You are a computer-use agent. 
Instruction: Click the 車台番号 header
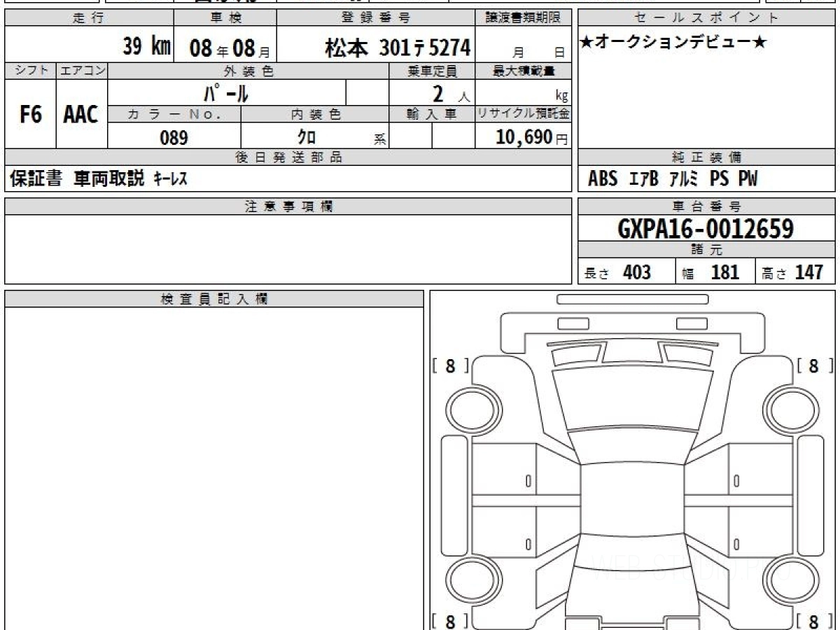pos(707,206)
